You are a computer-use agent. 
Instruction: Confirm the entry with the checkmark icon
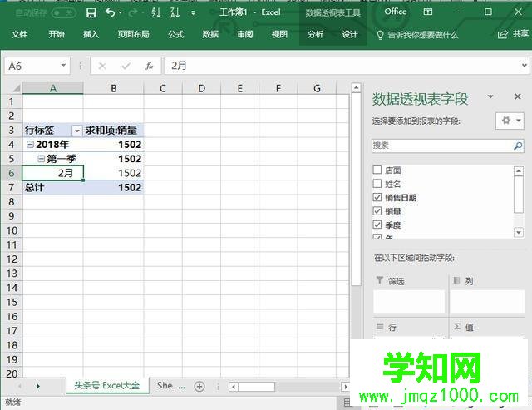(126, 66)
